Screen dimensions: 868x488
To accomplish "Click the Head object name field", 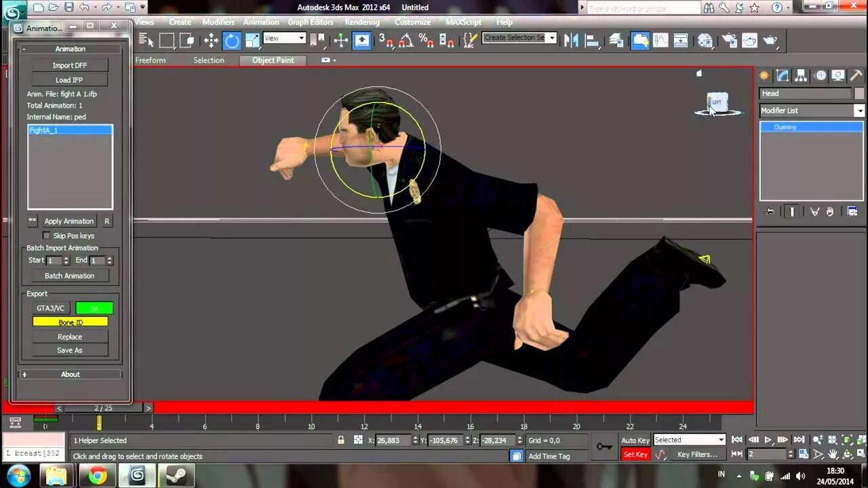I will pyautogui.click(x=804, y=94).
